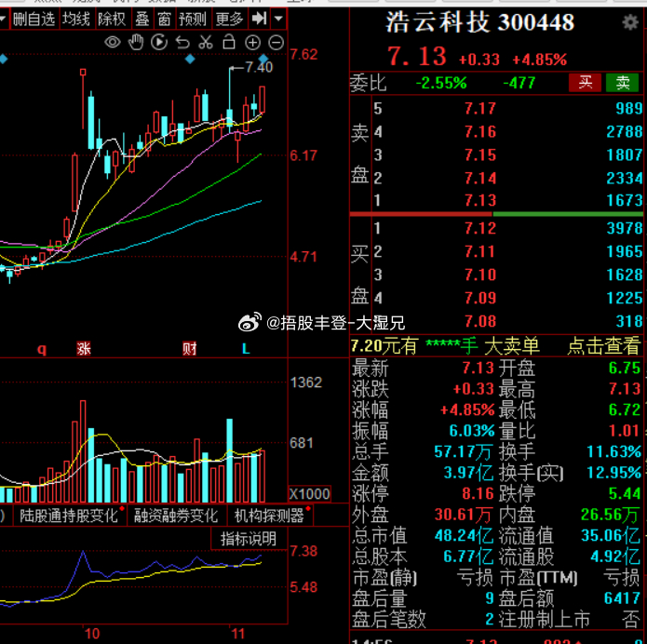Screen dimensions: 647x644
Task: Select the hand pan tool
Action: (x=136, y=42)
